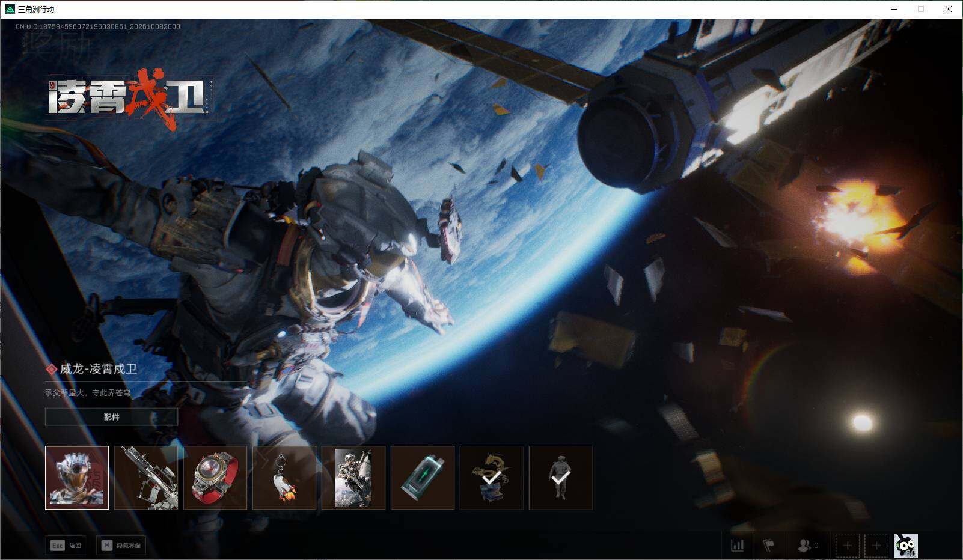The height and width of the screenshot is (560, 963).
Task: Open the flags icon in bottom bar
Action: 768,546
